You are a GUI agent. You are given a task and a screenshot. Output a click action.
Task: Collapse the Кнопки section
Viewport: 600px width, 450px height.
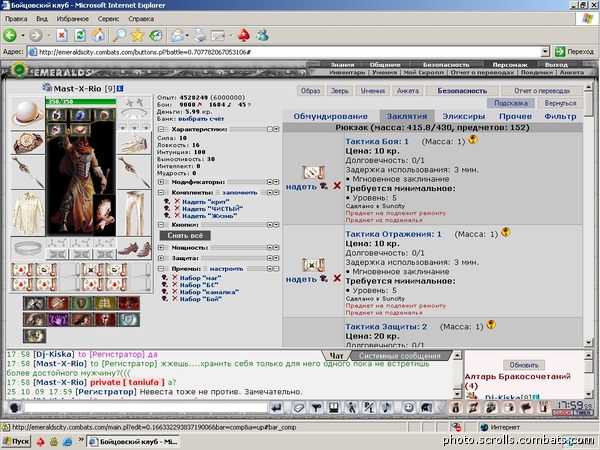tap(161, 225)
